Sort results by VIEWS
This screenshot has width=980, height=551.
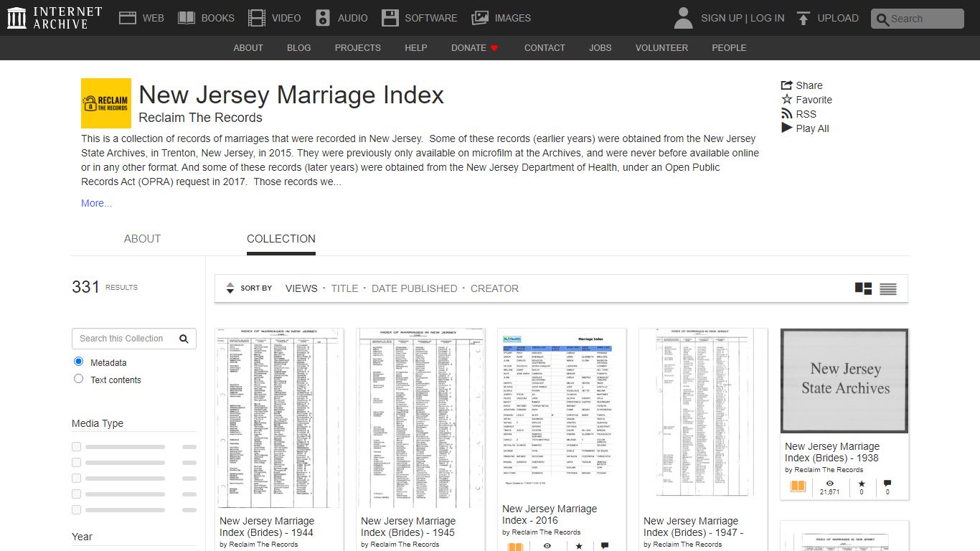click(301, 288)
